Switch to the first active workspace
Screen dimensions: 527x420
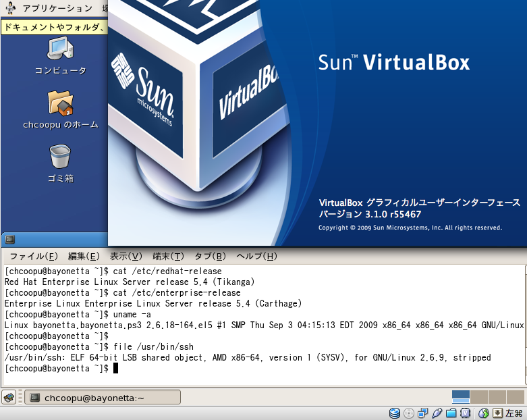(460, 397)
